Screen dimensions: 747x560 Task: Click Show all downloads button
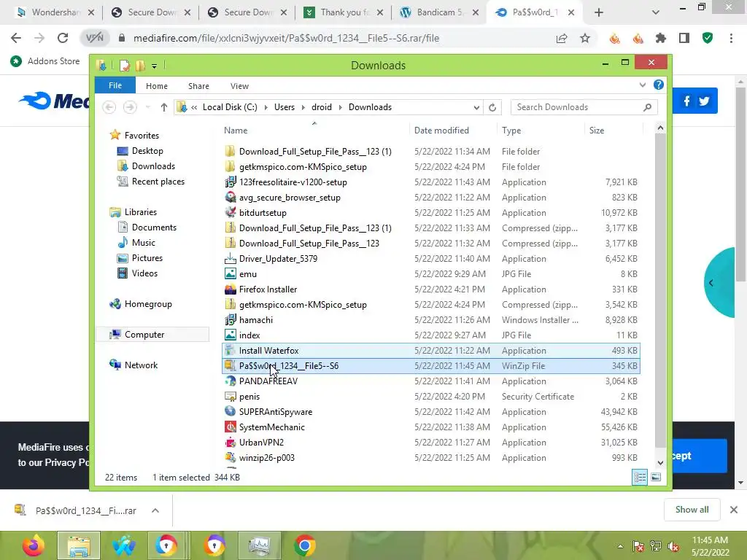(x=692, y=510)
